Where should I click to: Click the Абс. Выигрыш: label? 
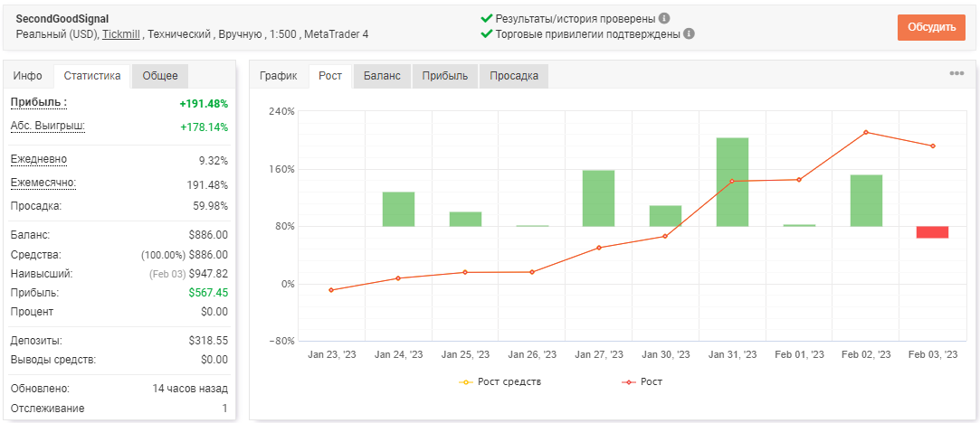coord(47,126)
